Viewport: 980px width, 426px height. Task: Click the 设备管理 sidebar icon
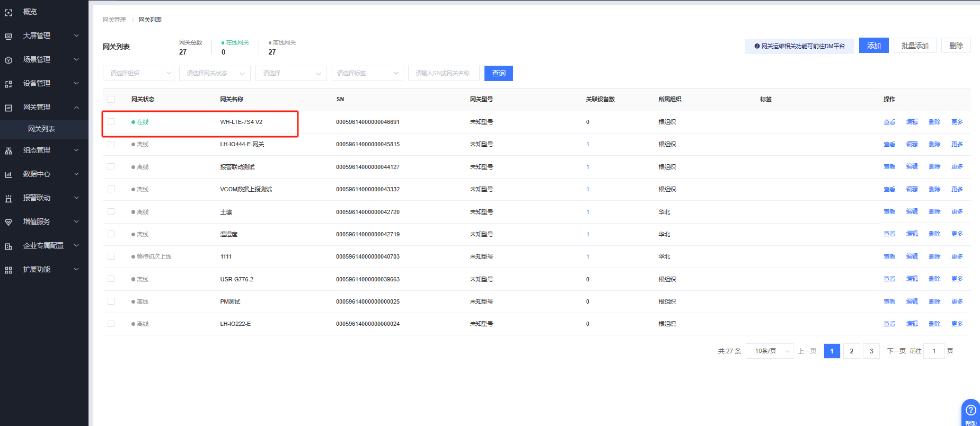tap(8, 84)
